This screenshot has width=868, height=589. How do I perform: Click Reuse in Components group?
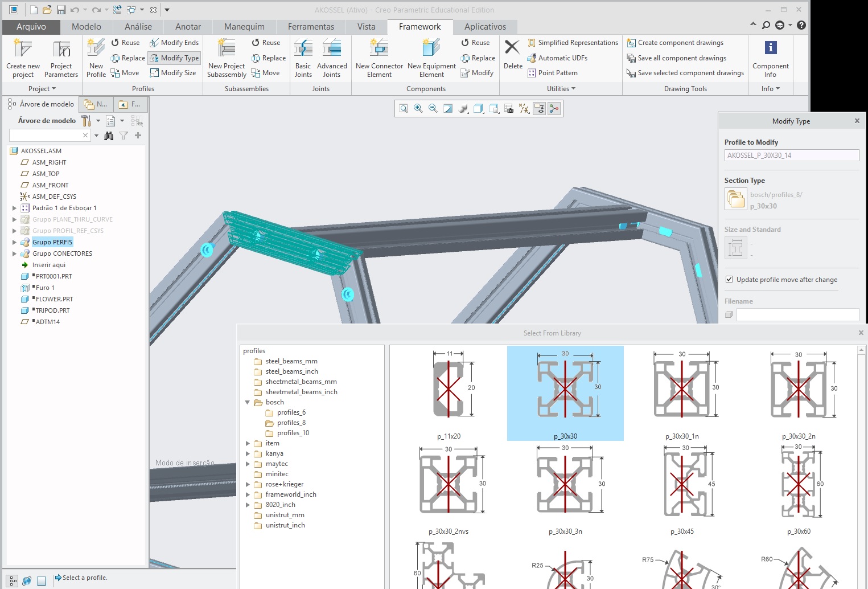(475, 43)
